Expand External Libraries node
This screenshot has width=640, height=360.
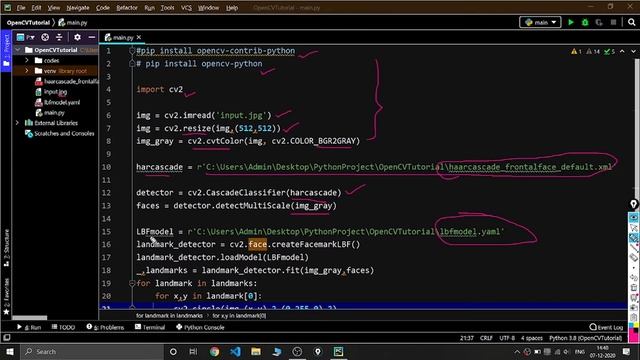coord(18,122)
